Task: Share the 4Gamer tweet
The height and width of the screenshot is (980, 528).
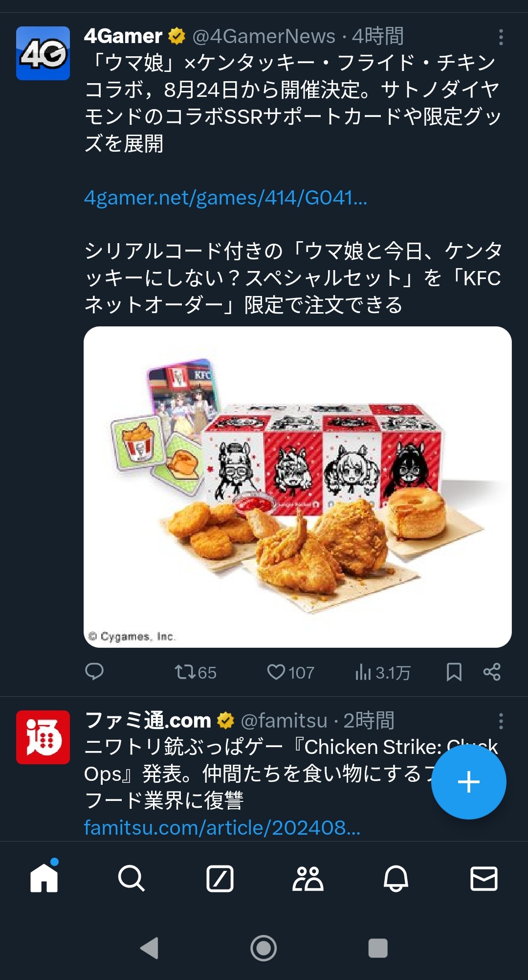Action: pyautogui.click(x=492, y=672)
